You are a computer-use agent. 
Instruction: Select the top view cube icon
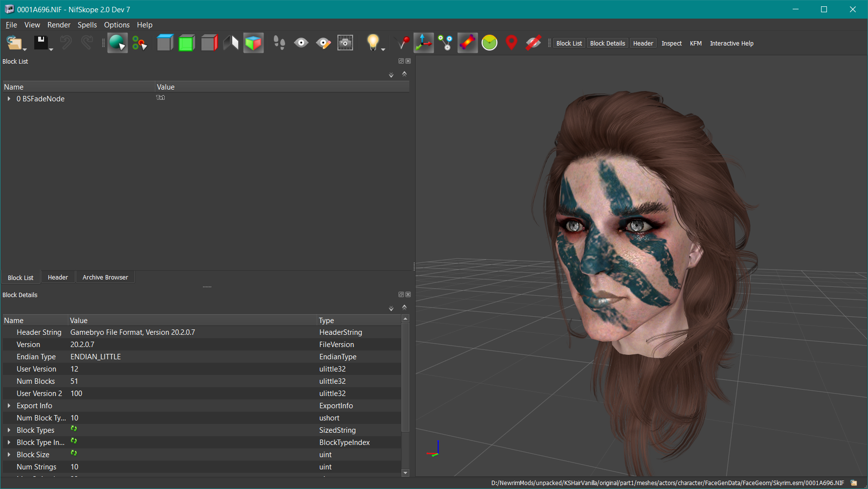click(x=165, y=43)
